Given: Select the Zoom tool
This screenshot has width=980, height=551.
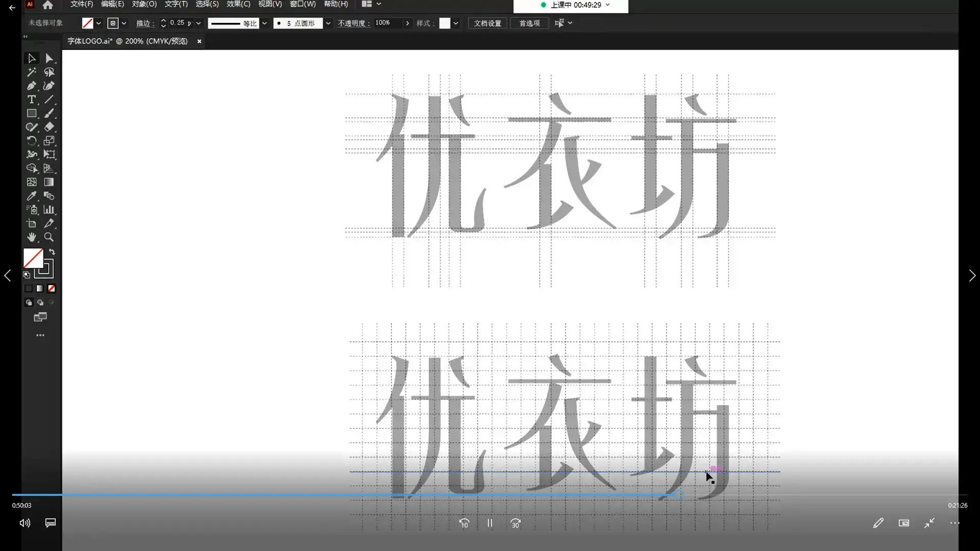Looking at the screenshot, I should [x=49, y=237].
